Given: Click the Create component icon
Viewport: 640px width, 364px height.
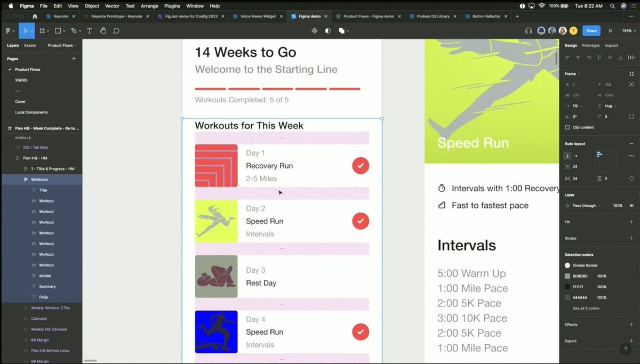Looking at the screenshot, I should [x=314, y=31].
